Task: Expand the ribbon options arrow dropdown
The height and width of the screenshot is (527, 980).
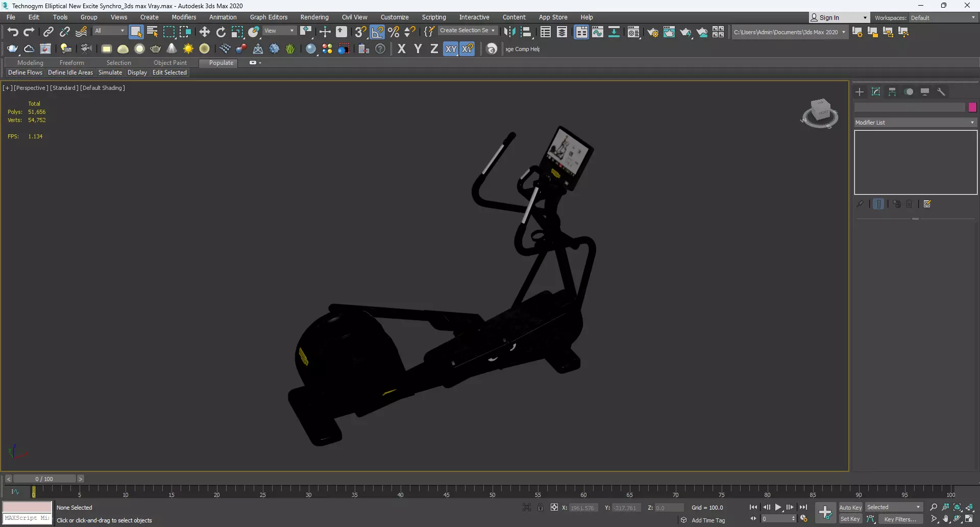Action: [x=260, y=63]
